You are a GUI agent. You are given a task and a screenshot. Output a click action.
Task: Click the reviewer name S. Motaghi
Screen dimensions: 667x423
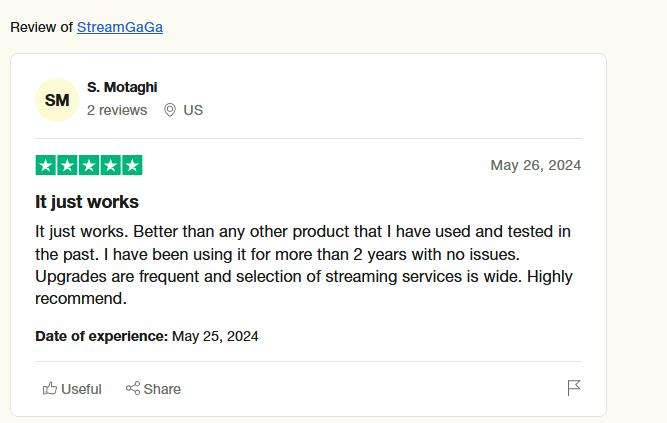click(x=122, y=87)
